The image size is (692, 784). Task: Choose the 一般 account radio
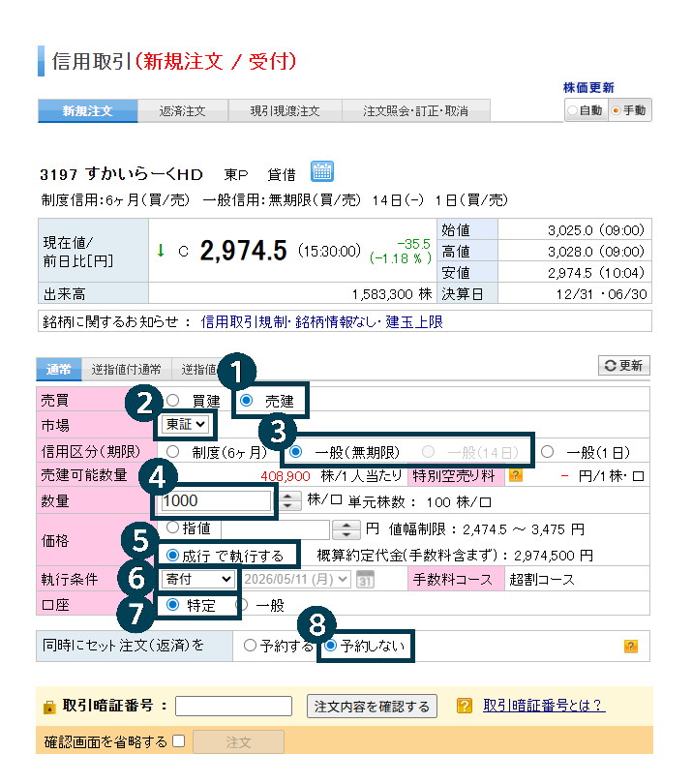244,605
